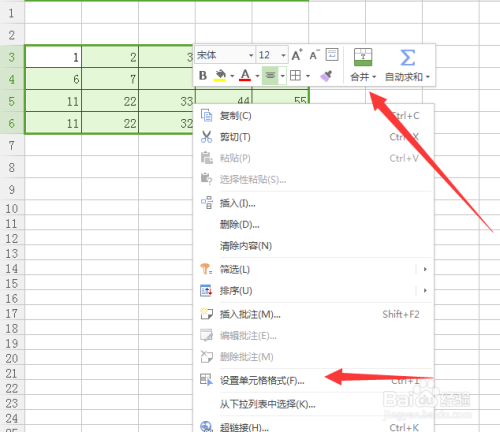500x432 pixels.
Task: Choose 从下拉列表中选择(K)... entry
Action: 314,404
